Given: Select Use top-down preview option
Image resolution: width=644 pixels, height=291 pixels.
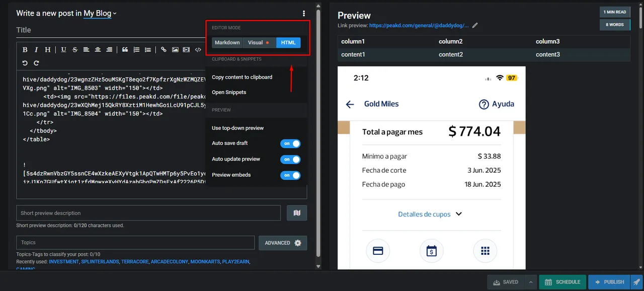Looking at the screenshot, I should click(x=237, y=128).
